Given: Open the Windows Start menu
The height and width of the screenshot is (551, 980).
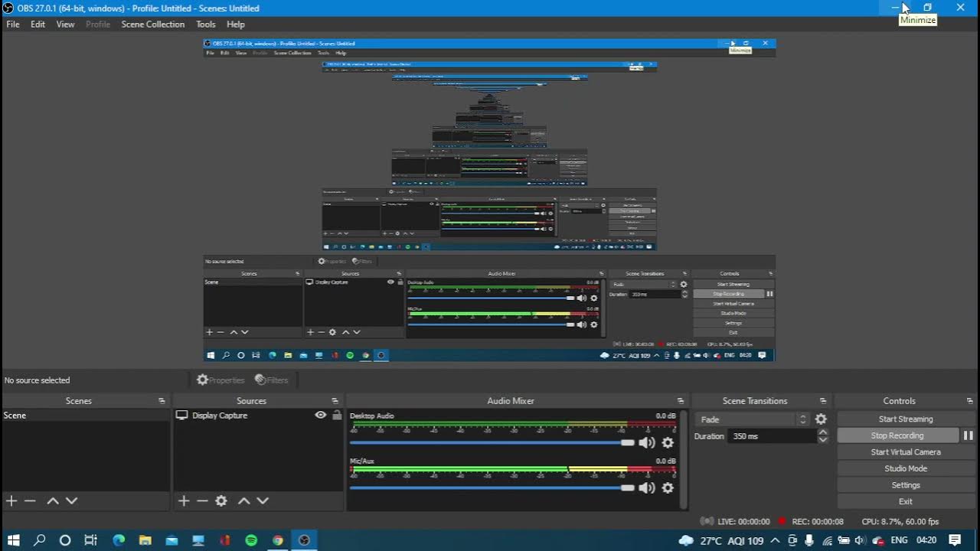Looking at the screenshot, I should pyautogui.click(x=13, y=540).
